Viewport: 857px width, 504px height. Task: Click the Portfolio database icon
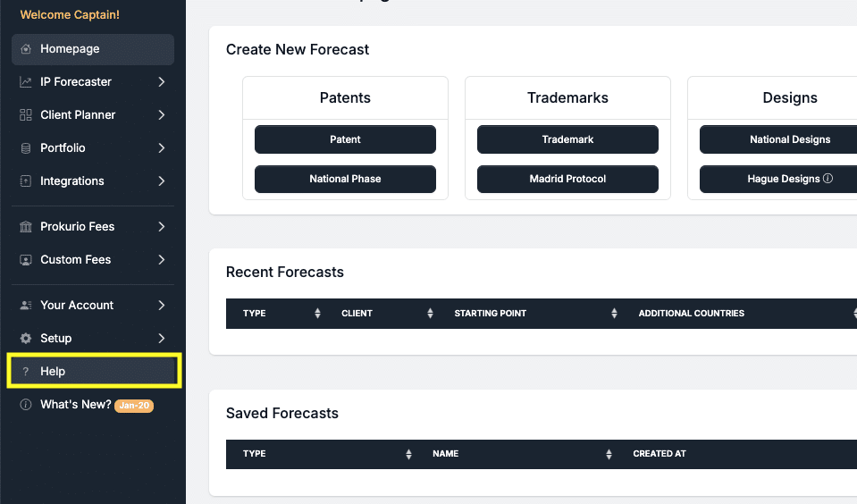coord(26,148)
